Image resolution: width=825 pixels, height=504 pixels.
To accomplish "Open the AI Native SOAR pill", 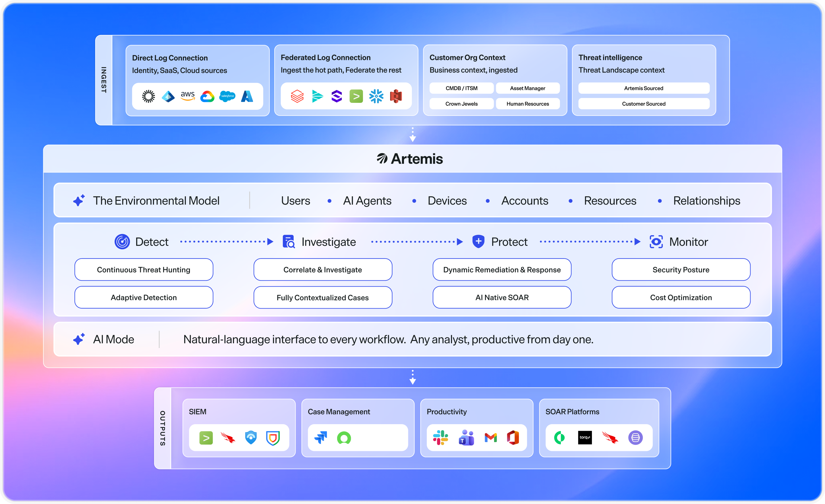I will pos(502,297).
